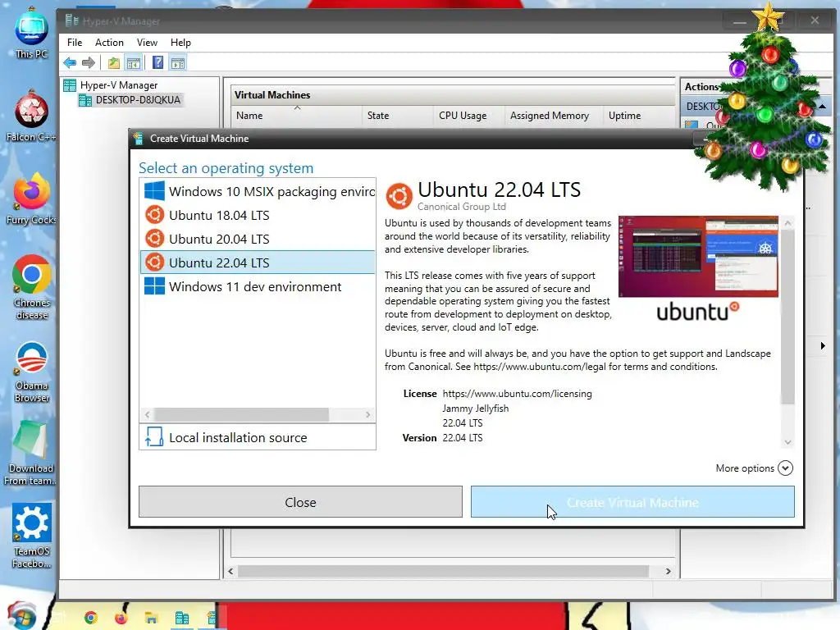Screen dimensions: 840x630
Task: Click Create Virtual Machine button
Action: pos(632,502)
